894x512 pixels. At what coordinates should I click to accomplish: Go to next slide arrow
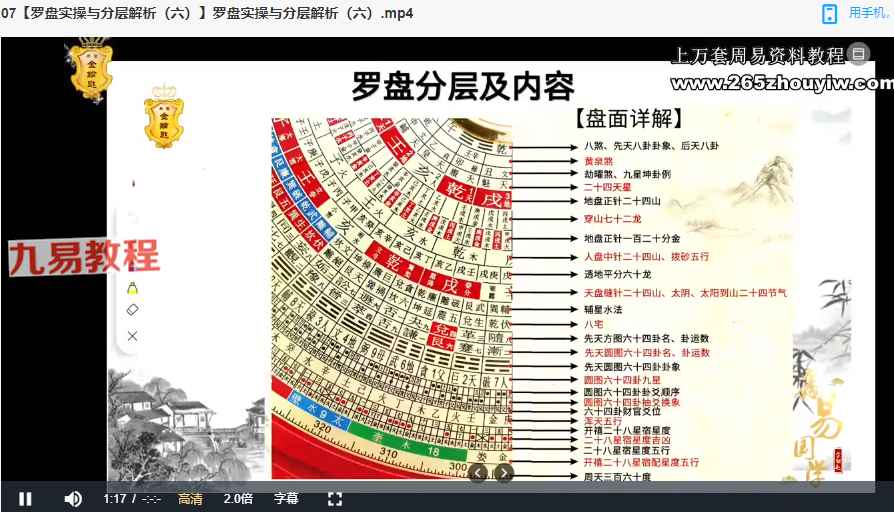[x=504, y=473]
